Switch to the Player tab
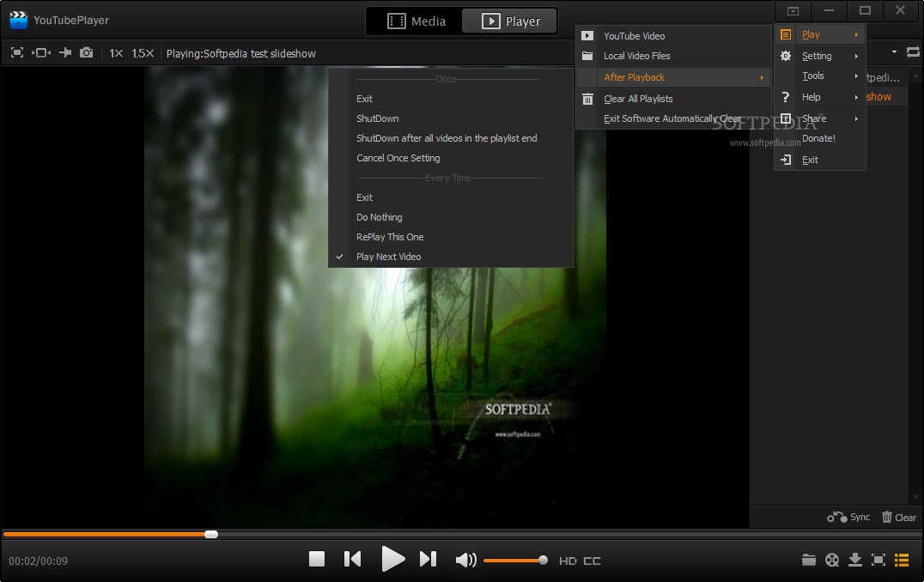The width and height of the screenshot is (924, 582). 510,21
